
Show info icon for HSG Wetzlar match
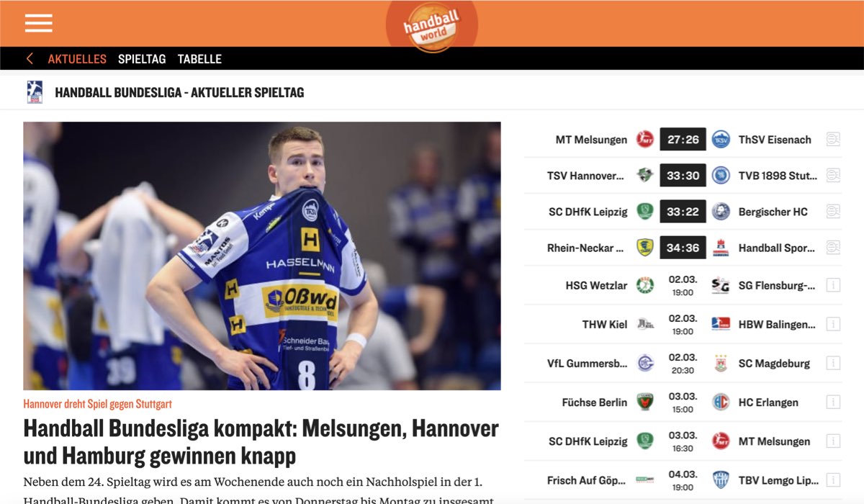point(833,285)
